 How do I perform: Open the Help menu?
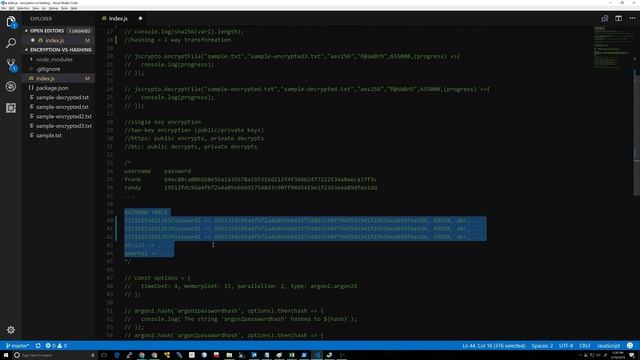coord(74,8)
